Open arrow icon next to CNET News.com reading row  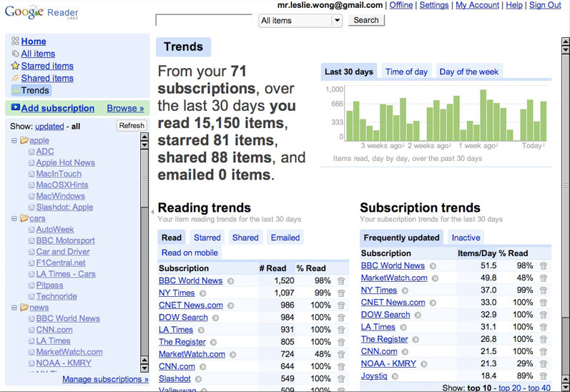click(x=230, y=305)
